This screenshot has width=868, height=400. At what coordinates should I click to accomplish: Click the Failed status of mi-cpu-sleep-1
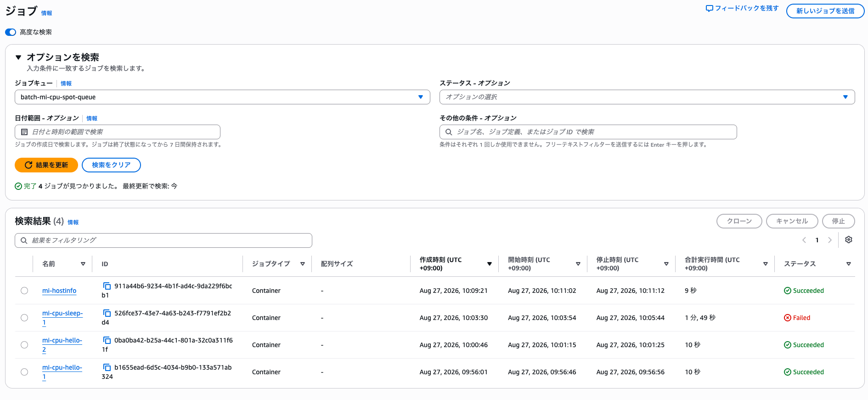tap(797, 318)
